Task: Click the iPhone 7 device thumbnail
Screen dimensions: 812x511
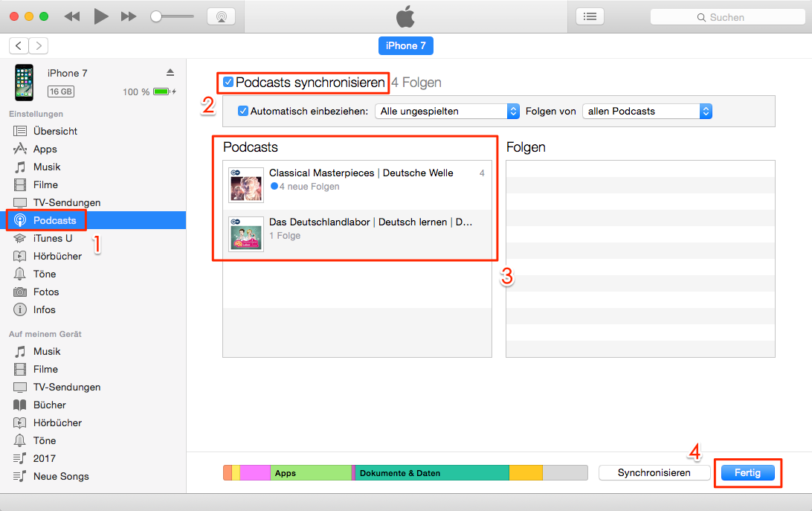Action: 24,83
